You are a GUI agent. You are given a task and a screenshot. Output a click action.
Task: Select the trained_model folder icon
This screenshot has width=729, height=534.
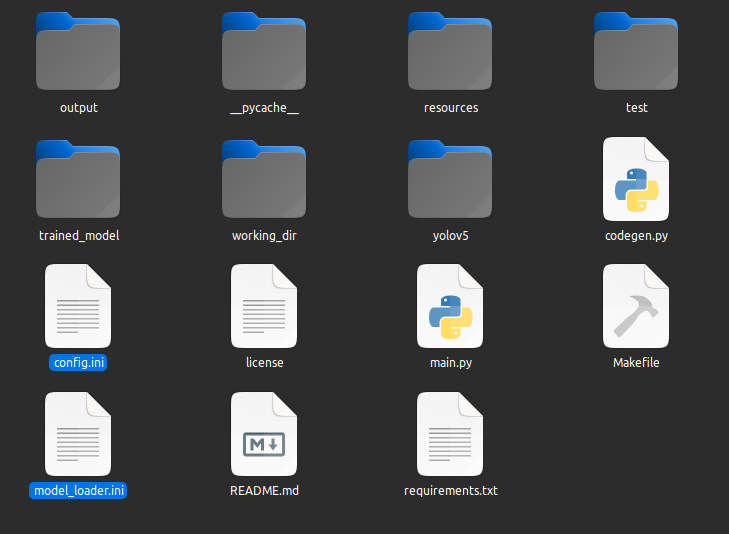click(78, 180)
